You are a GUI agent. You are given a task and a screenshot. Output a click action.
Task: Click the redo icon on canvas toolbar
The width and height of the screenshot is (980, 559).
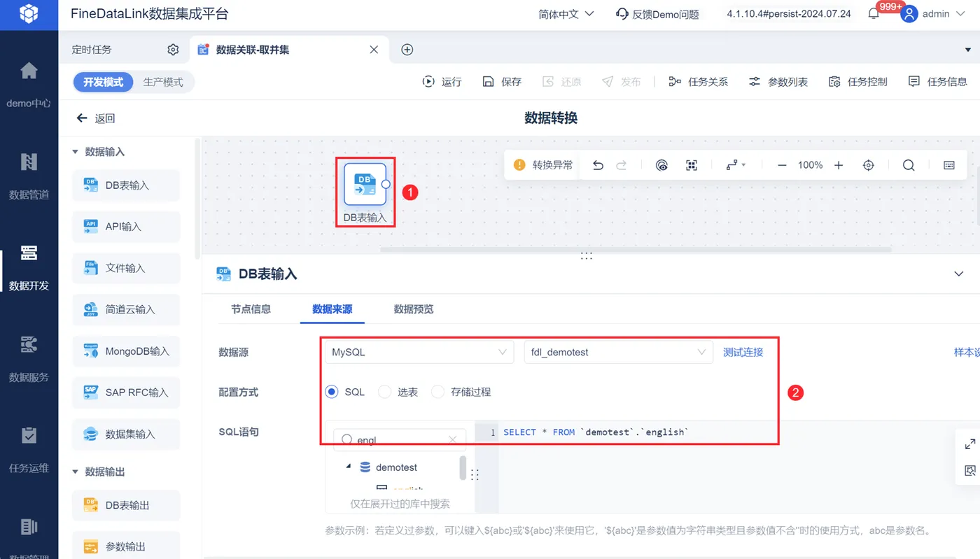pos(622,165)
